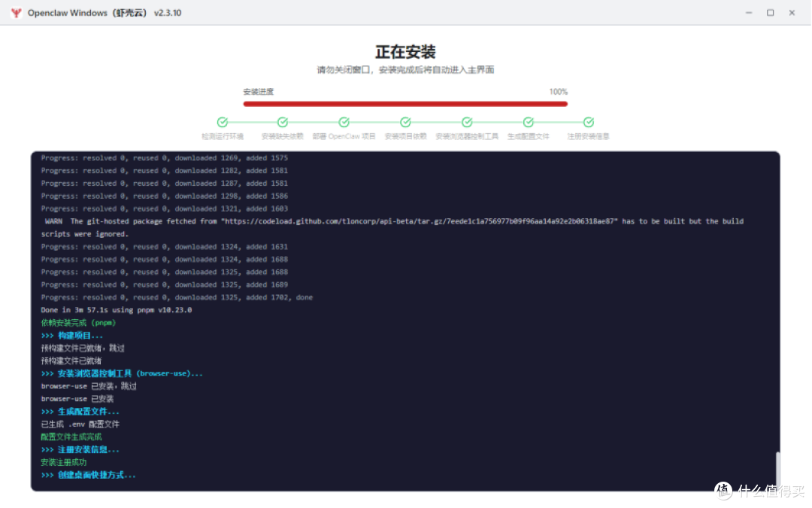Click the 100% progress value
Viewport: 812px width, 508px height.
click(558, 92)
